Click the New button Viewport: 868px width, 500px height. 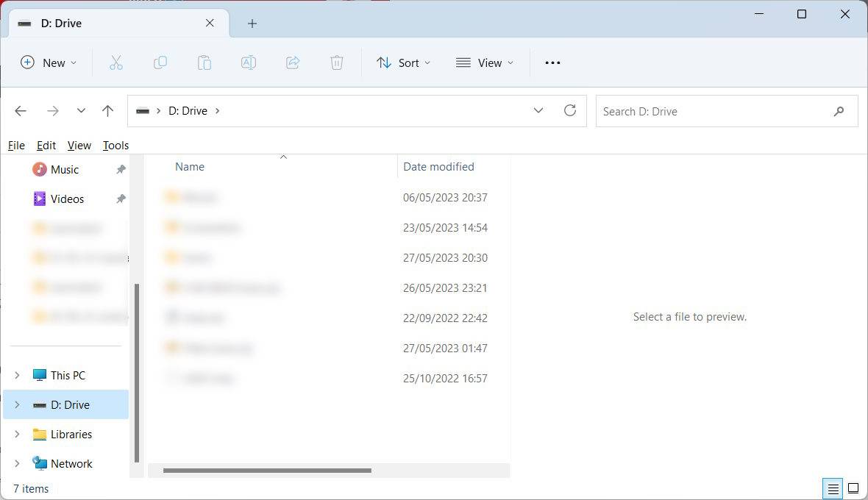49,63
